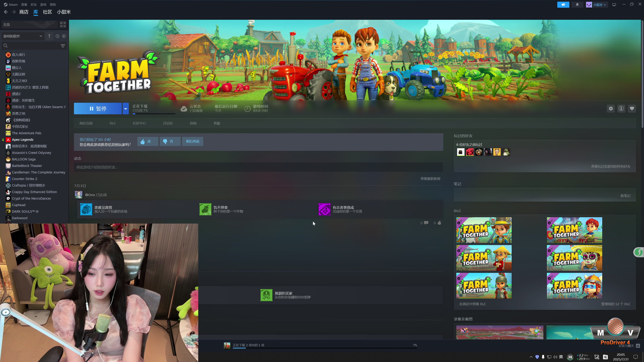Go to the 商店 tab
644x362 pixels.
pos(24,12)
